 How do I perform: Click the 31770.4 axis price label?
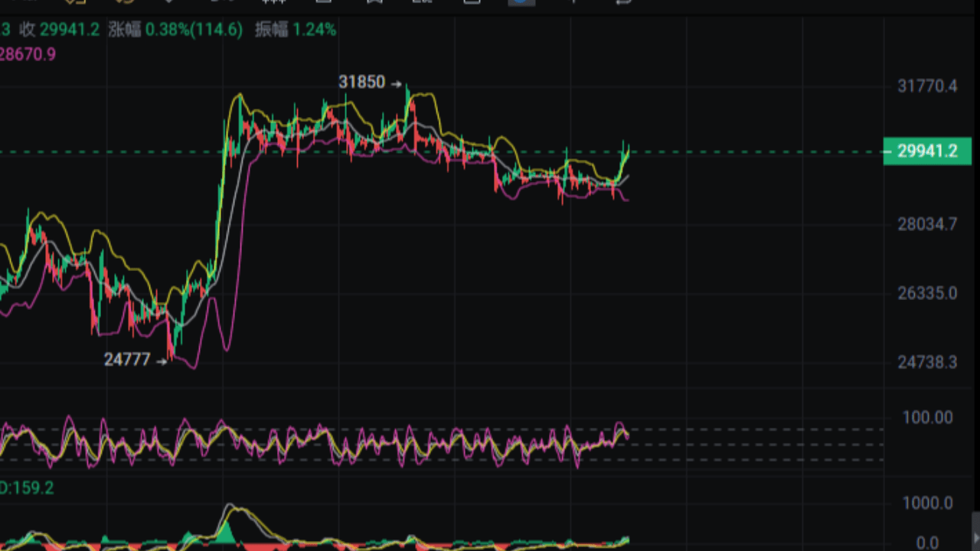coord(927,86)
